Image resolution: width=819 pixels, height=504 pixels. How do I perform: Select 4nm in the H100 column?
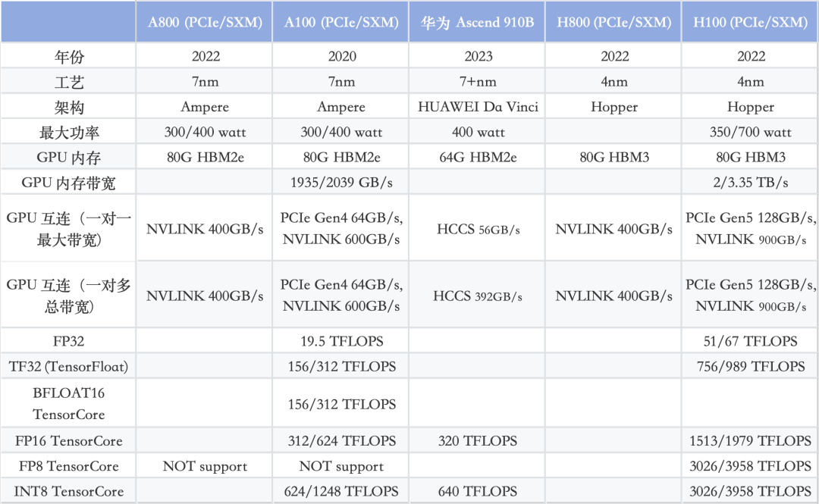click(x=751, y=82)
